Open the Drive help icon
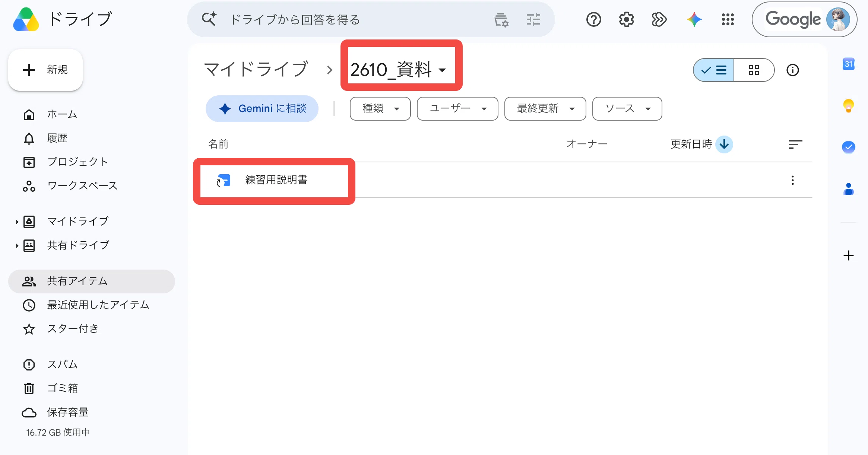Image resolution: width=868 pixels, height=455 pixels. (x=593, y=19)
